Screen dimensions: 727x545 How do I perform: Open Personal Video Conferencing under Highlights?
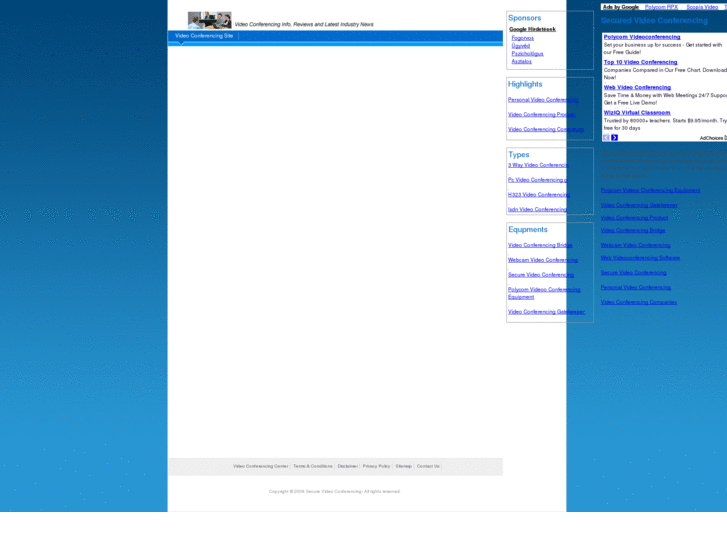click(x=543, y=100)
